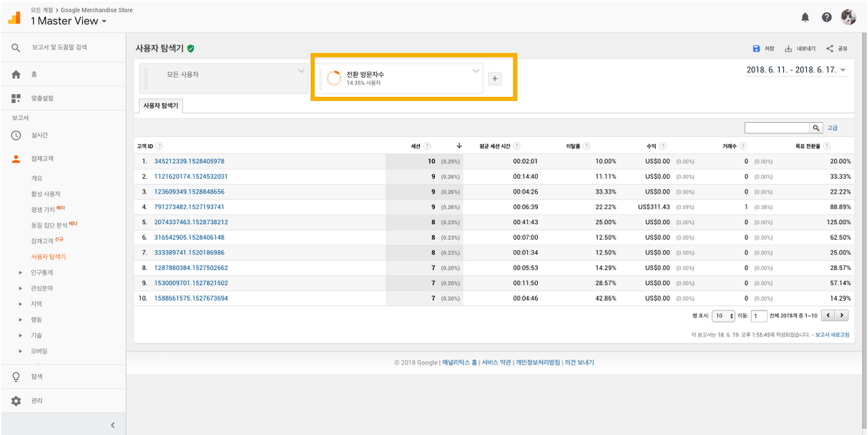
Task: Click the user profile avatar
Action: click(x=848, y=17)
